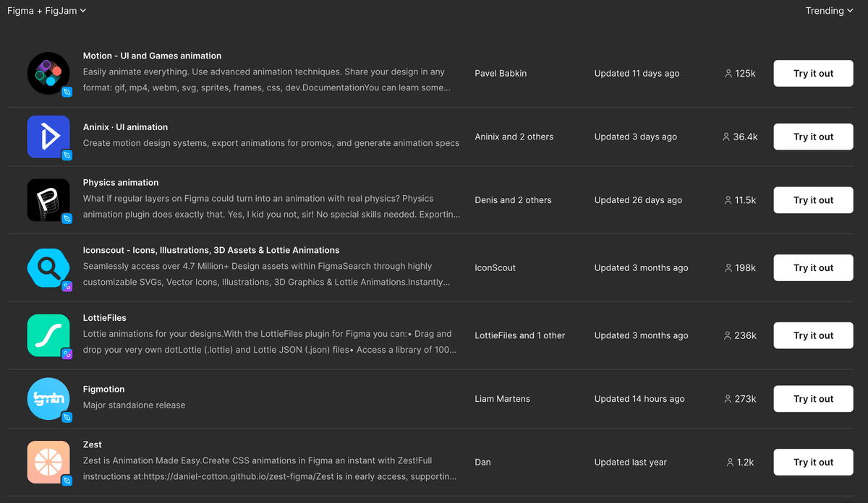Open the Aninix · UI animation title
This screenshot has width=868, height=503.
pos(125,127)
